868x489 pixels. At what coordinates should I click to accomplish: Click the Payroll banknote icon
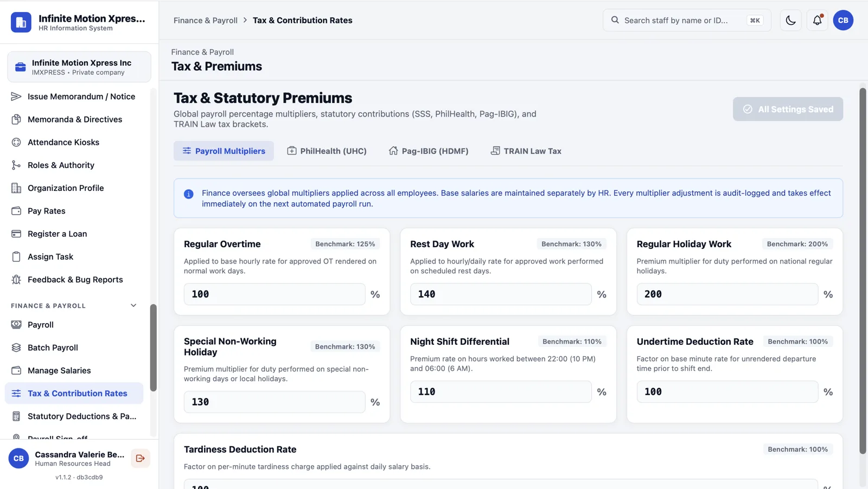[16, 325]
